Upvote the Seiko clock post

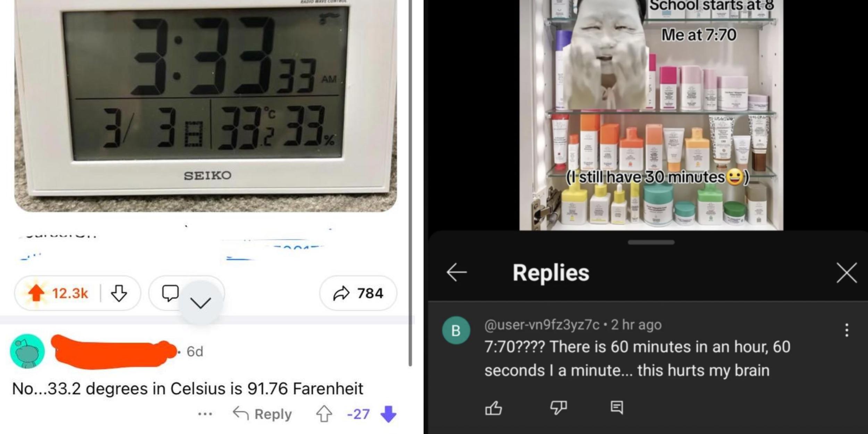click(36, 293)
